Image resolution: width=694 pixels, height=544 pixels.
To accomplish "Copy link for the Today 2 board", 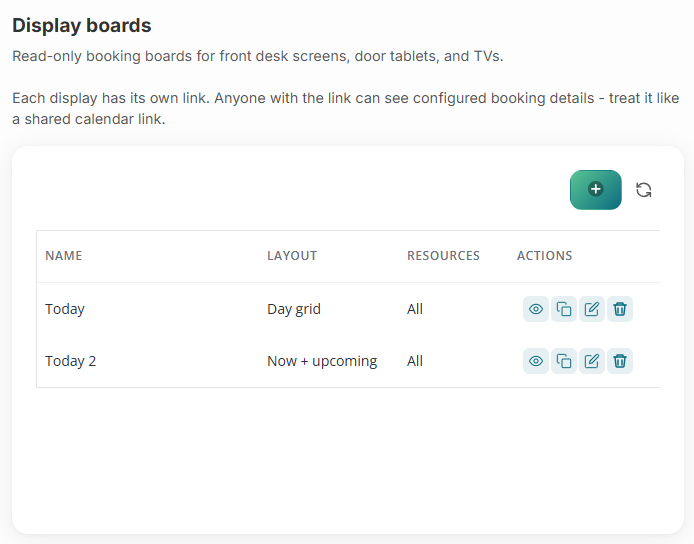I will point(563,361).
